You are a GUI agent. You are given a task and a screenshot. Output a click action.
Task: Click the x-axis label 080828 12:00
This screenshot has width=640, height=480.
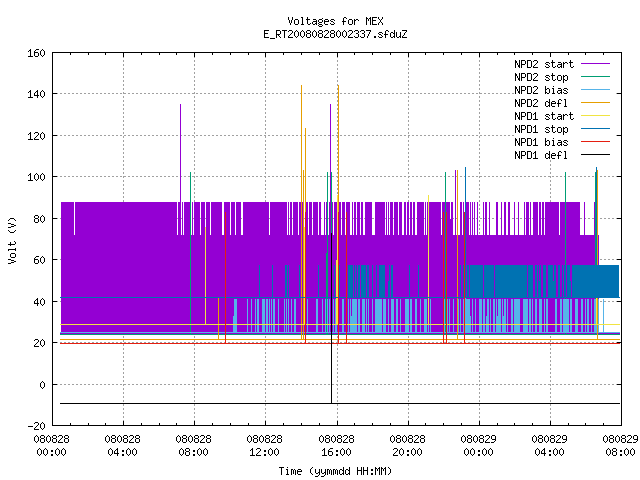(x=264, y=446)
